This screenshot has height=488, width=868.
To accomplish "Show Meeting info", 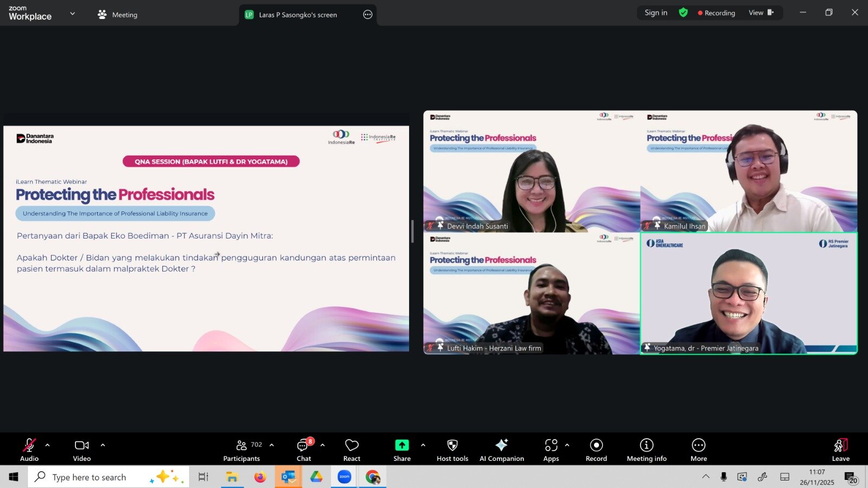I will [x=646, y=450].
